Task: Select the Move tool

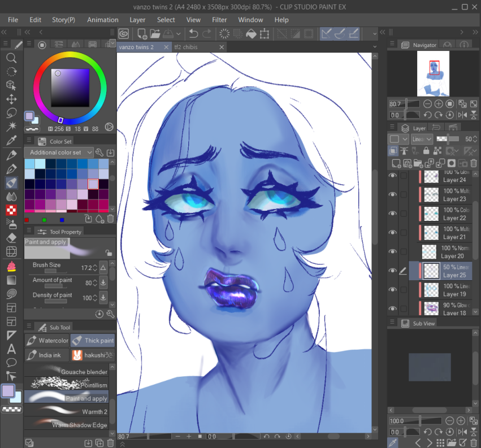Action: click(x=11, y=99)
